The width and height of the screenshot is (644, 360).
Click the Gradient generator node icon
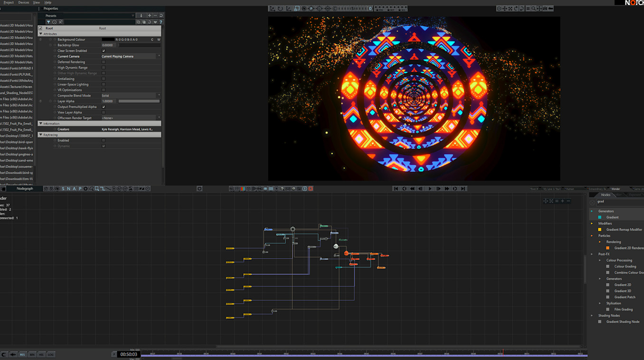(x=600, y=217)
